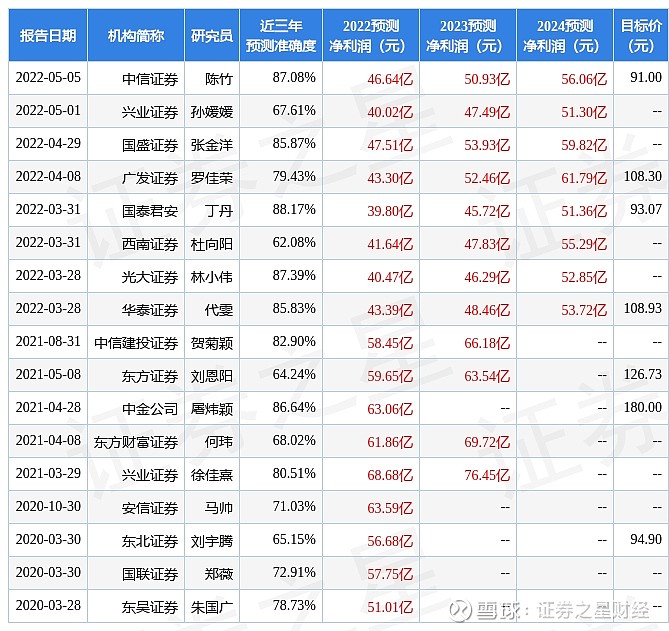Click 2024 forecast value 59.82亿

point(584,145)
